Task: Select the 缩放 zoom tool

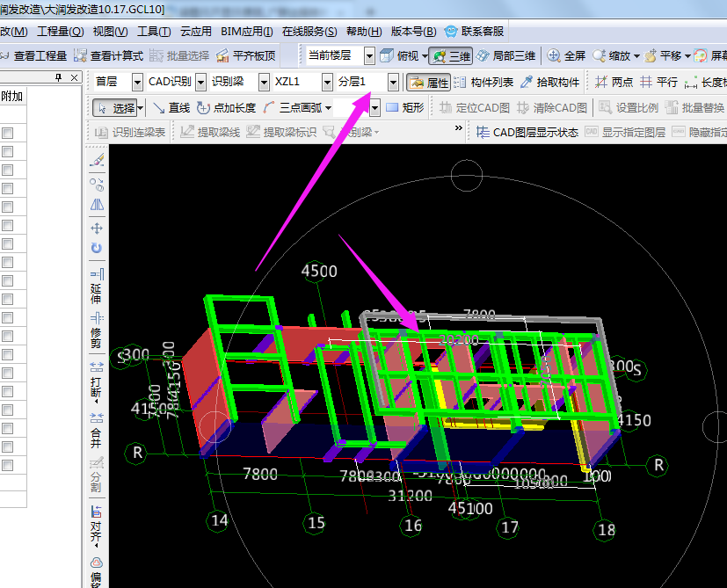Action: pyautogui.click(x=613, y=56)
